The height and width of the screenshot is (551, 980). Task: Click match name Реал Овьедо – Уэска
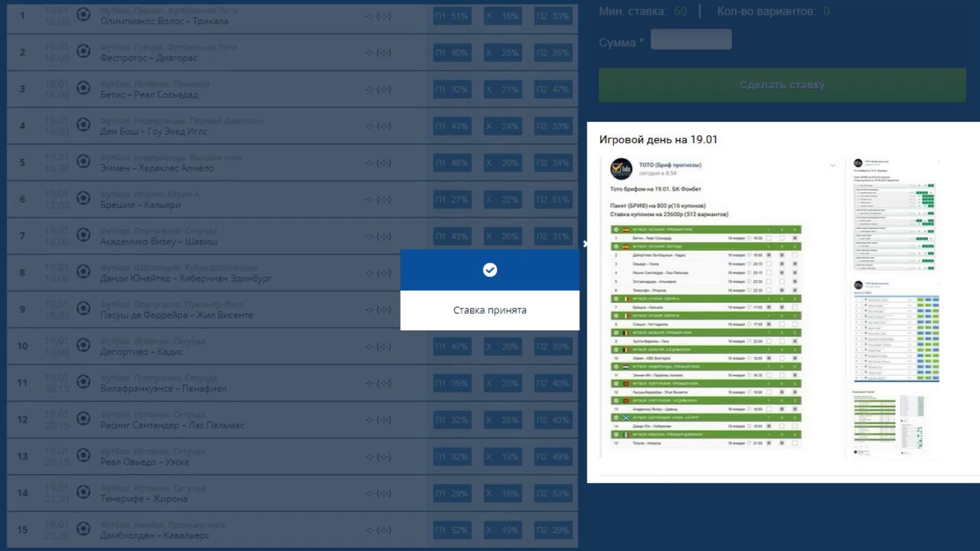145,462
